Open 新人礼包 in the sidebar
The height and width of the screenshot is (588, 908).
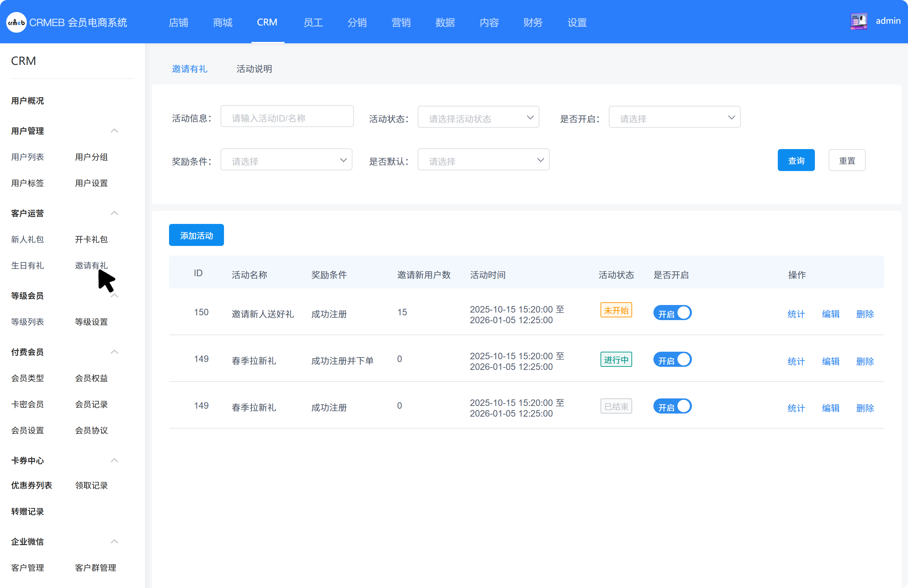27,239
